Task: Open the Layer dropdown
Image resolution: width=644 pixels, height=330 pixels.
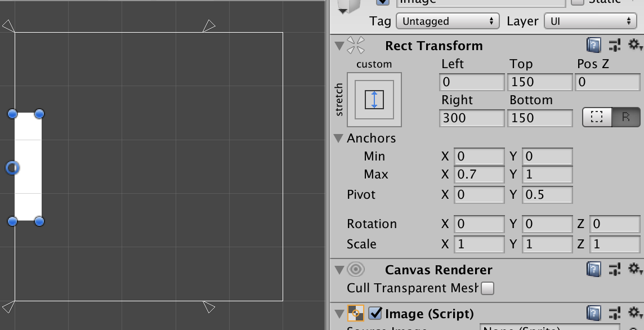Action: point(590,21)
